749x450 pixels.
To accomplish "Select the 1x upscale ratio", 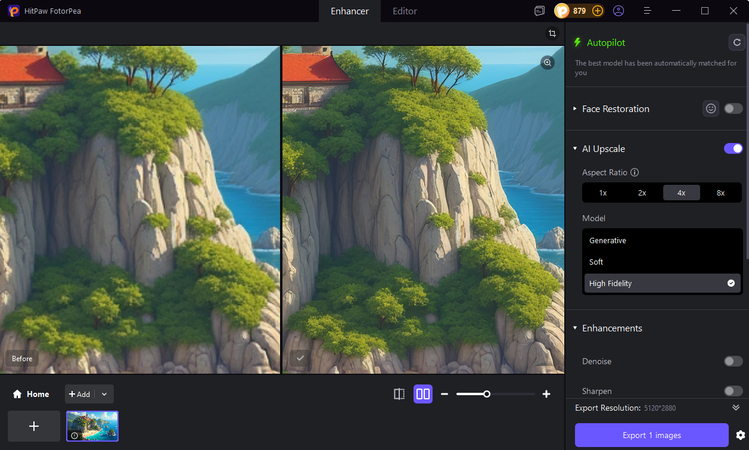I will tap(603, 193).
